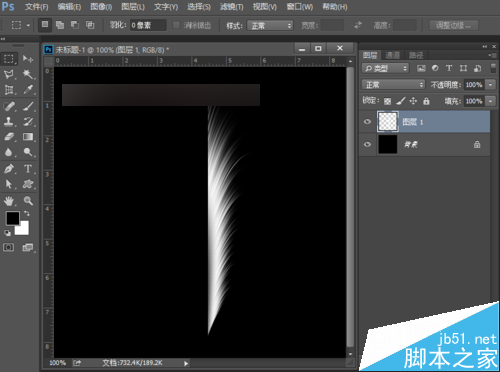
Task: Select the Pen tool
Action: [x=9, y=169]
